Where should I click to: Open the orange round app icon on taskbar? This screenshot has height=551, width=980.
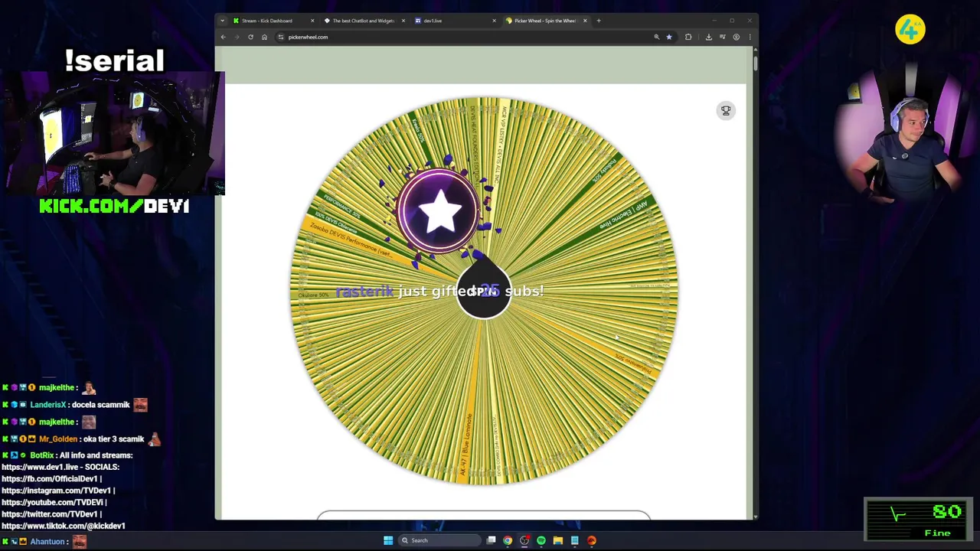pos(591,540)
